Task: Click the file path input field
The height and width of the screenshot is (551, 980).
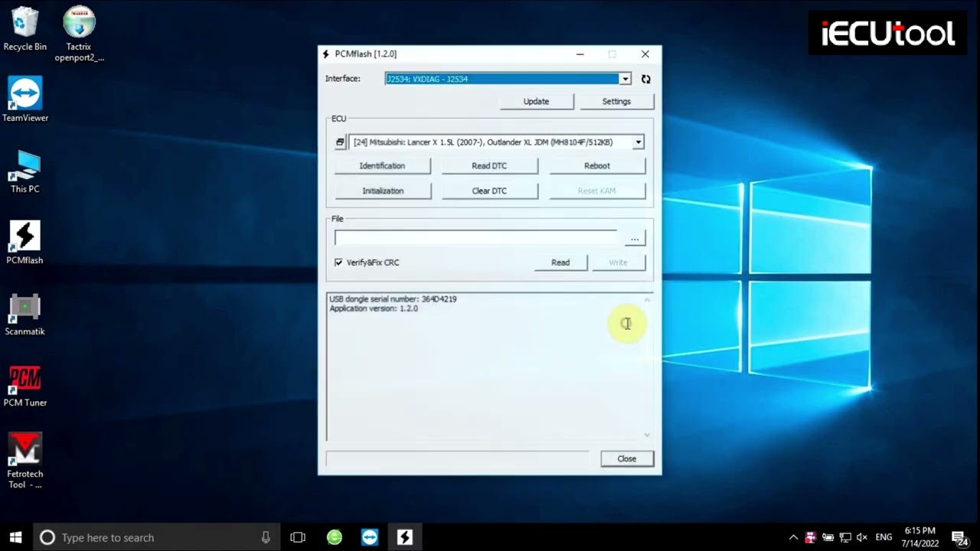Action: (475, 239)
